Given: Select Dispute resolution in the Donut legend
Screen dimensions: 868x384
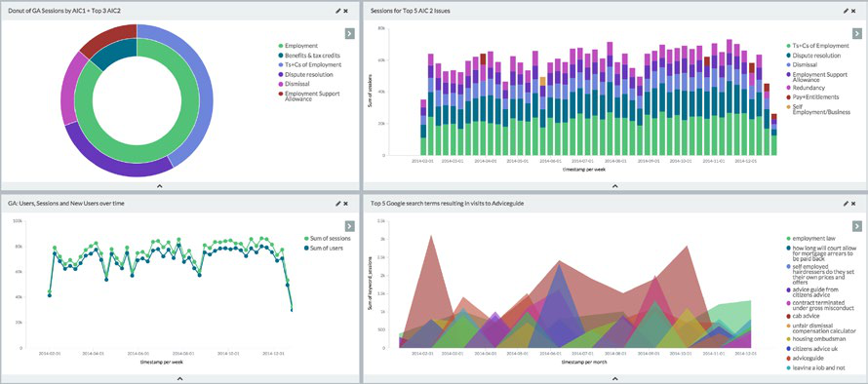Looking at the screenshot, I should pyautogui.click(x=305, y=74).
